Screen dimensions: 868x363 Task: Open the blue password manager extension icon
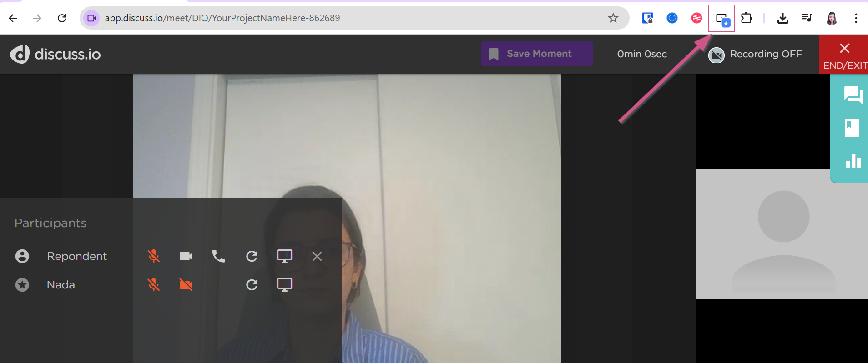click(647, 18)
